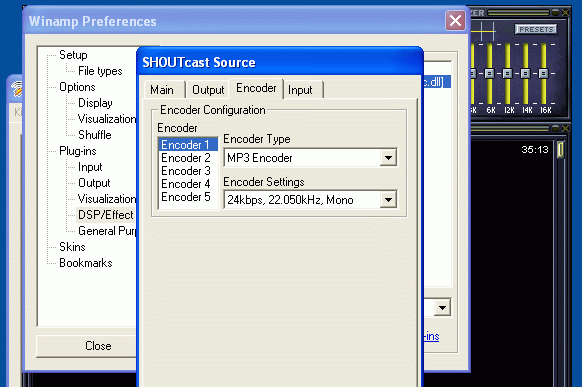Expand the Encoder Settings dropdown showing 24kbps Mono
This screenshot has height=387, width=582.
click(310, 200)
